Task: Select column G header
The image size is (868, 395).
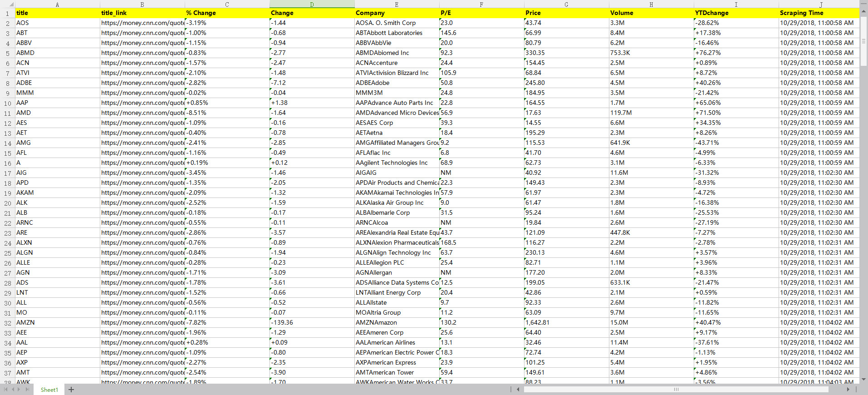Action: [x=566, y=4]
